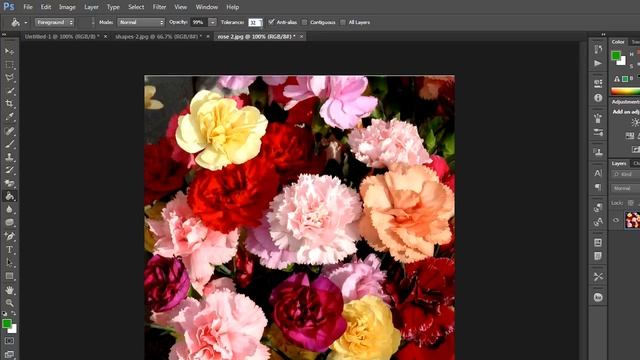Select the Rectangle shape tool
The image size is (640, 360).
tap(9, 276)
